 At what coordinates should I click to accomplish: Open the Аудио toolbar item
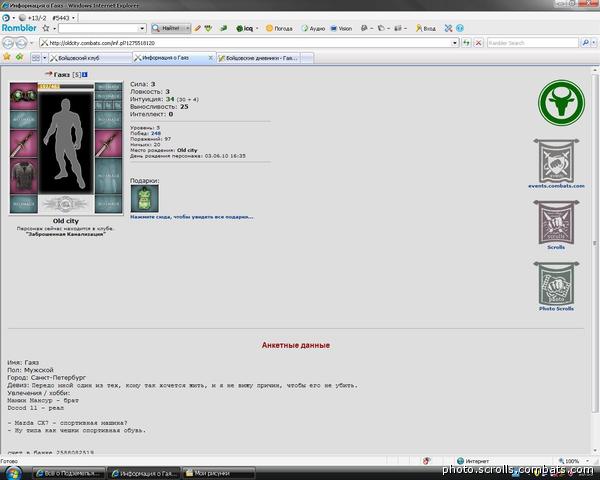tap(313, 28)
